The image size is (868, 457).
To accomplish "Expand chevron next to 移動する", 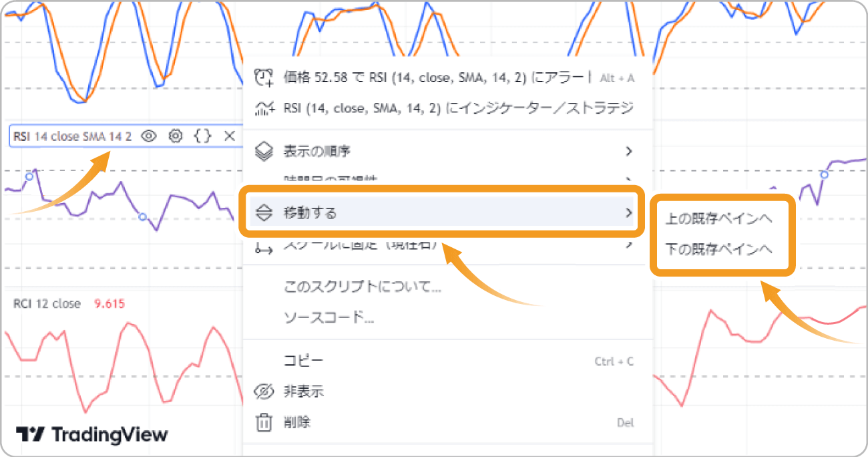I will click(628, 213).
